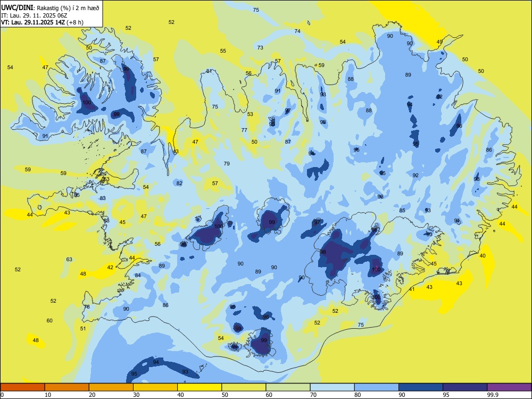532x399 pixels.
Task: Click the legend label '70'
Action: tap(313, 395)
